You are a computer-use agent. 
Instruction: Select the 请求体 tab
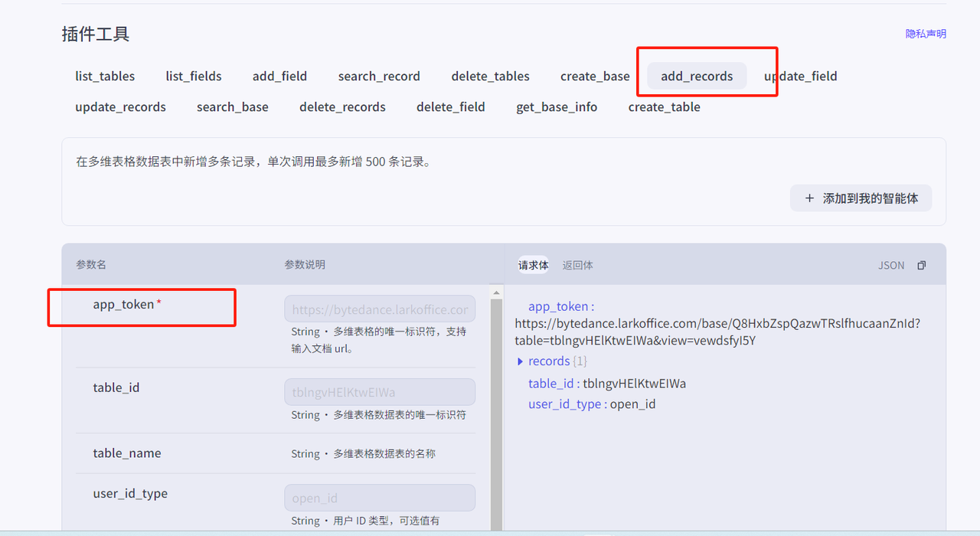coord(533,265)
